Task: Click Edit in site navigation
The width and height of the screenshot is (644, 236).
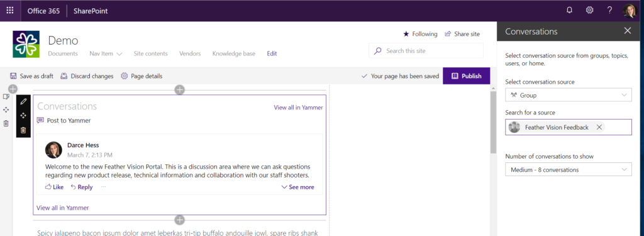Action: pyautogui.click(x=272, y=53)
